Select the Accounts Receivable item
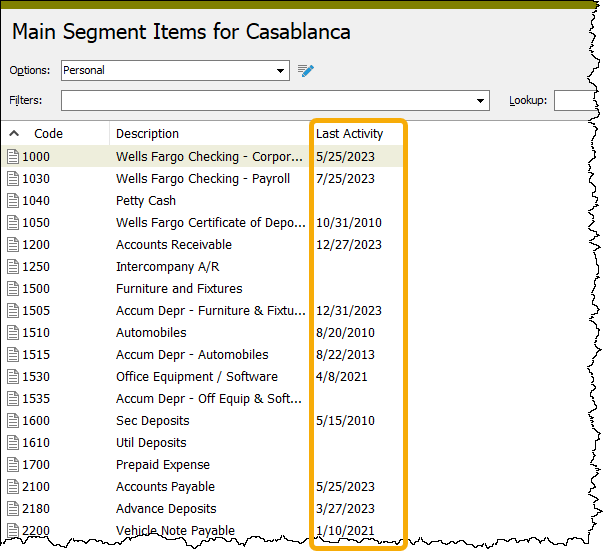The width and height of the screenshot is (605, 551). coord(174,245)
